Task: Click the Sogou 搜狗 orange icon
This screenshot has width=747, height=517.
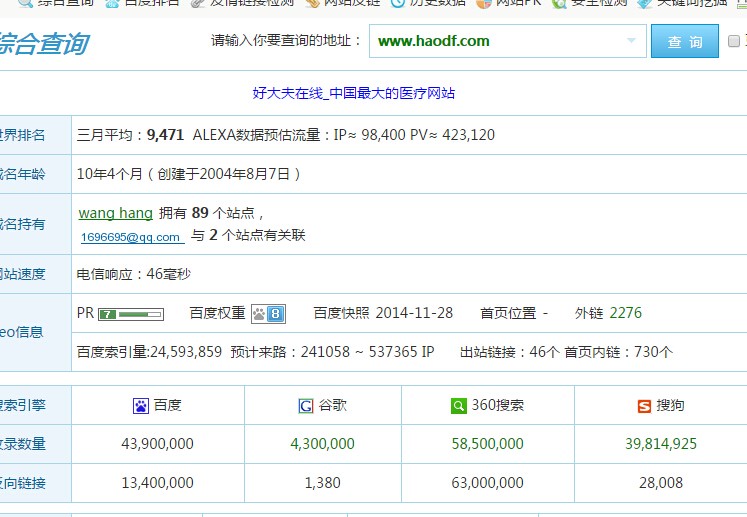Action: pos(644,406)
